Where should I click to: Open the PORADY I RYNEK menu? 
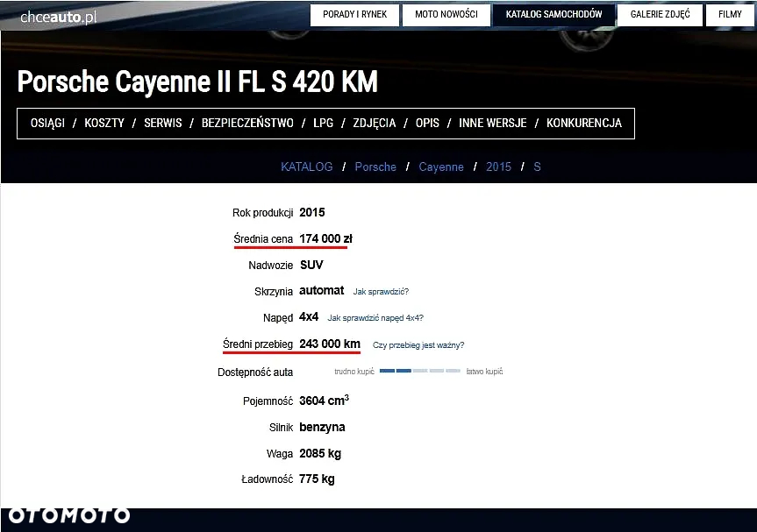[355, 15]
